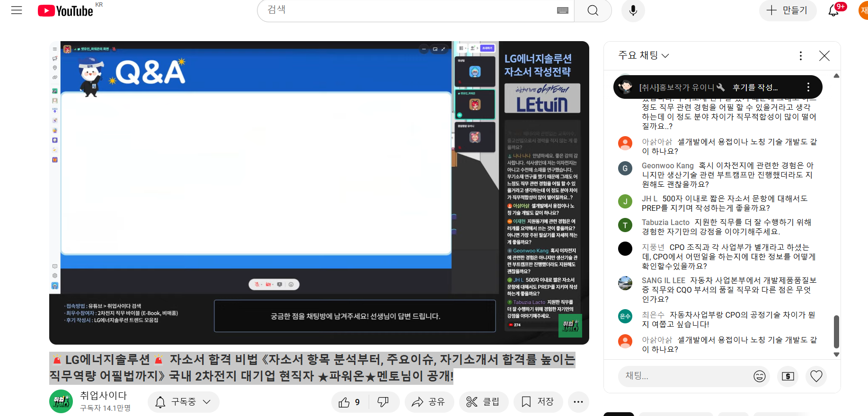Open Super Chat purchase icon
This screenshot has width=868, height=416.
pos(788,376)
